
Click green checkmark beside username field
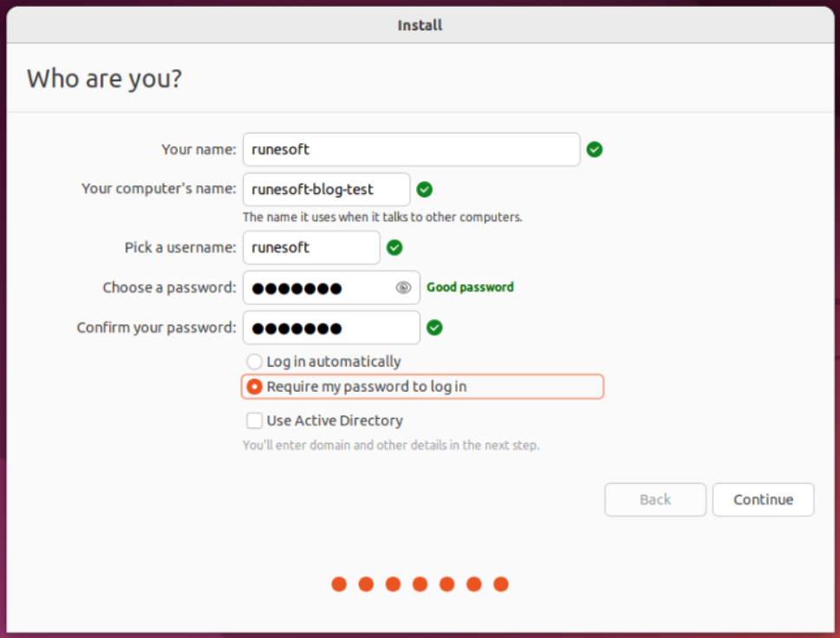pos(394,248)
